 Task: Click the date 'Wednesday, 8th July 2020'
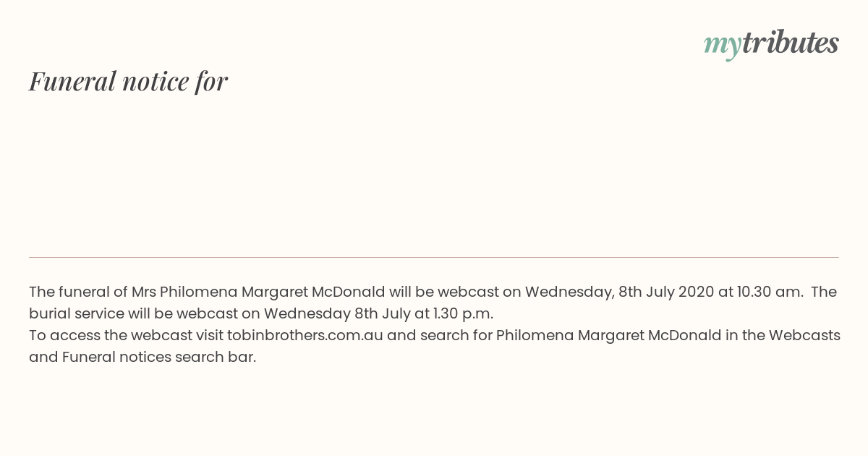pos(619,292)
